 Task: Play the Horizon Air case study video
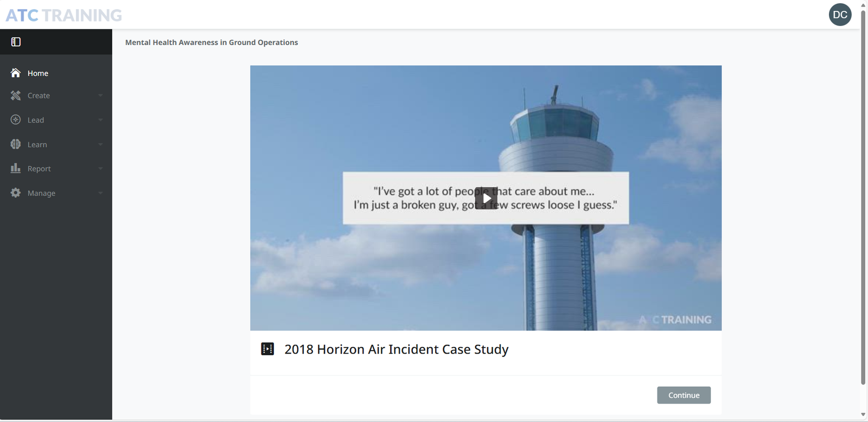pos(486,198)
